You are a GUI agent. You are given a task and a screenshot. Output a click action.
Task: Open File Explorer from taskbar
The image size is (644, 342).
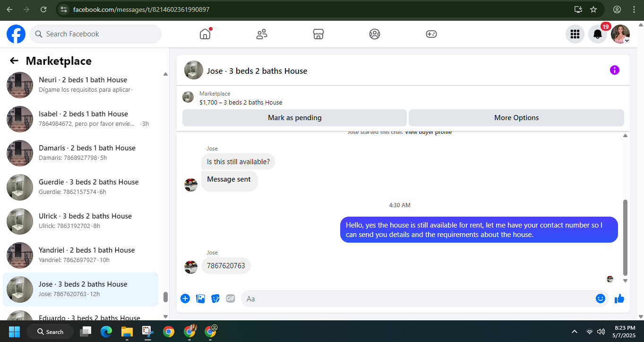click(127, 332)
